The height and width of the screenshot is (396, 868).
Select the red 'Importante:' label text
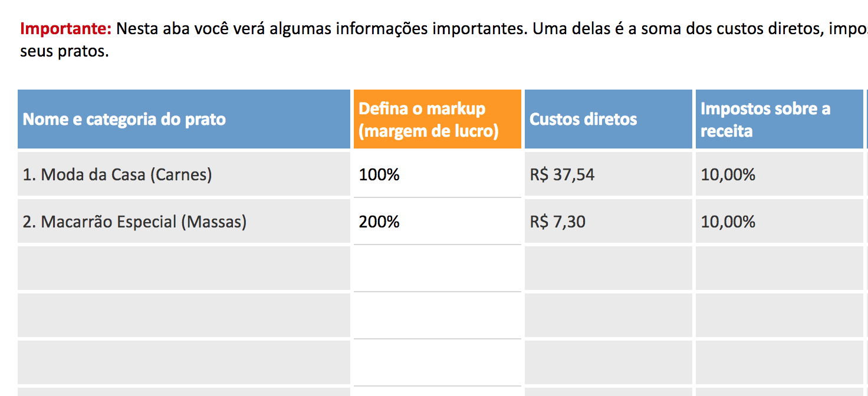(x=66, y=28)
